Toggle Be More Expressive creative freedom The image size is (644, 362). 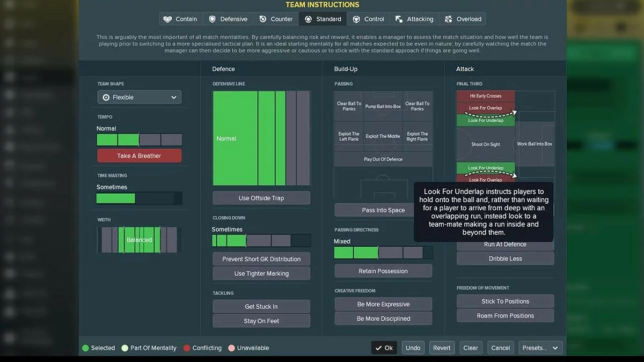tap(383, 304)
